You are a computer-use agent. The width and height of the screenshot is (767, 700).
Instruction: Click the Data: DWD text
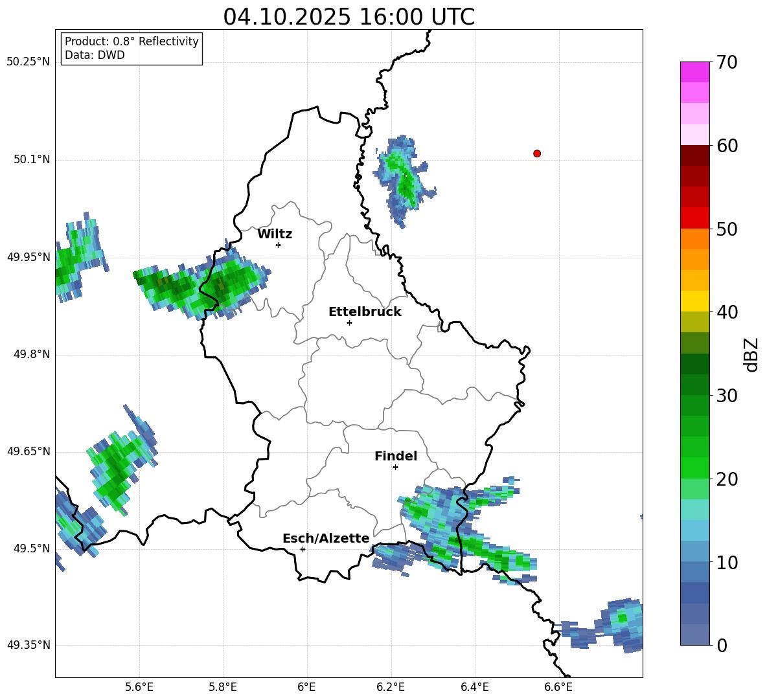point(95,55)
